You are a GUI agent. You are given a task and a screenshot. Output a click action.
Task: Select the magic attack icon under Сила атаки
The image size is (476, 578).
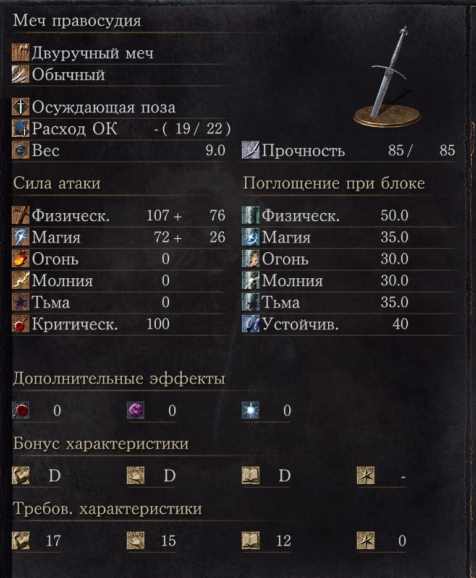[20, 237]
